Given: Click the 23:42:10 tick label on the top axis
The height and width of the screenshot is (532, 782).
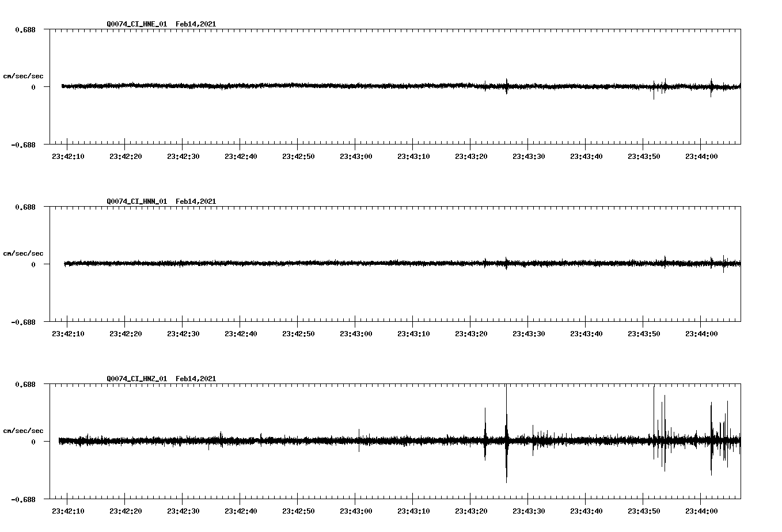Looking at the screenshot, I should 68,155.
